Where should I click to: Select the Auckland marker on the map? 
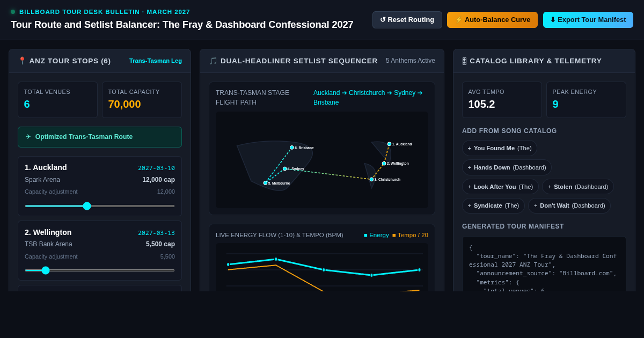tap(389, 144)
